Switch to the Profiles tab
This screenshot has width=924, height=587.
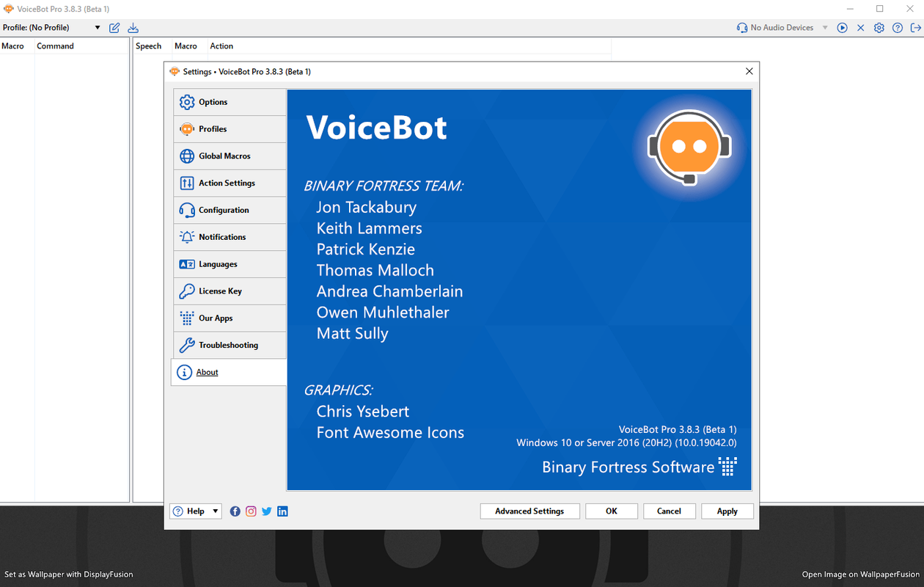230,129
